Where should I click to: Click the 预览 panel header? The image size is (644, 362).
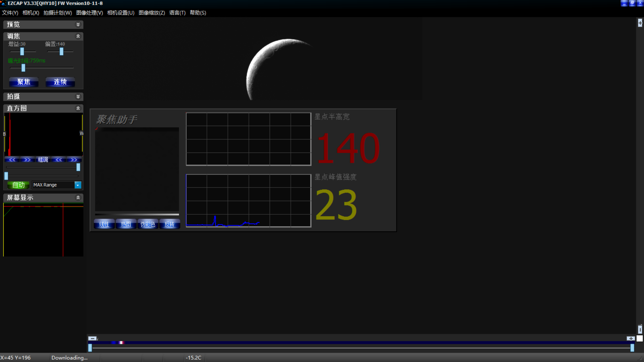click(x=43, y=24)
